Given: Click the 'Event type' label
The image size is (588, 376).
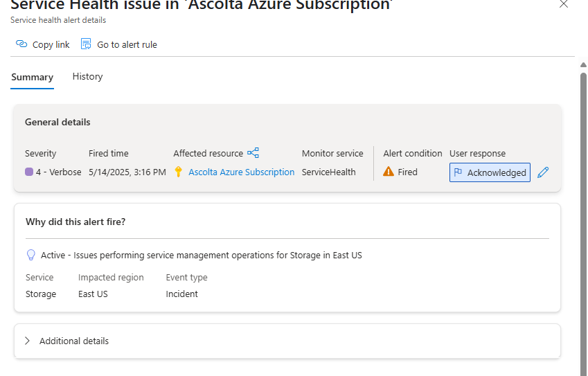Looking at the screenshot, I should (x=187, y=278).
